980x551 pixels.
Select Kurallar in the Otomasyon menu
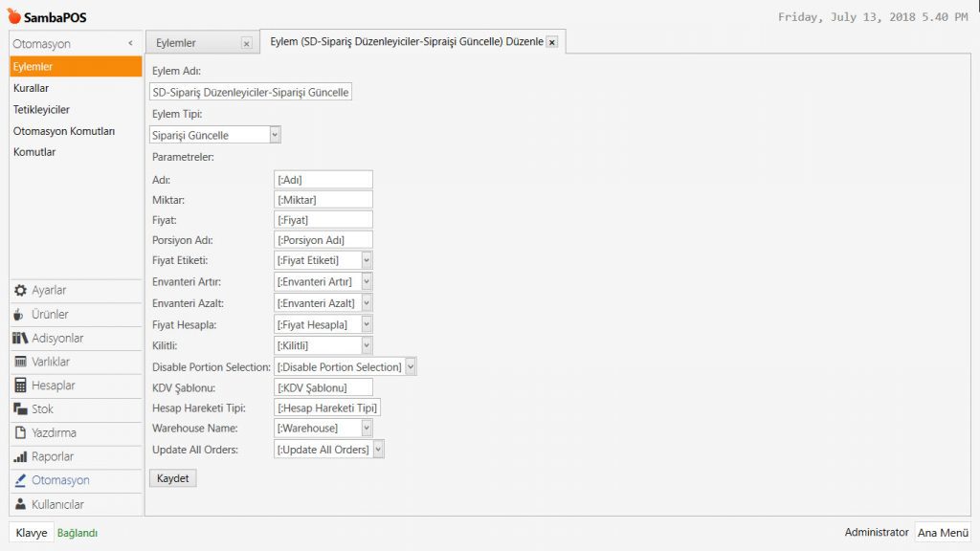(32, 88)
